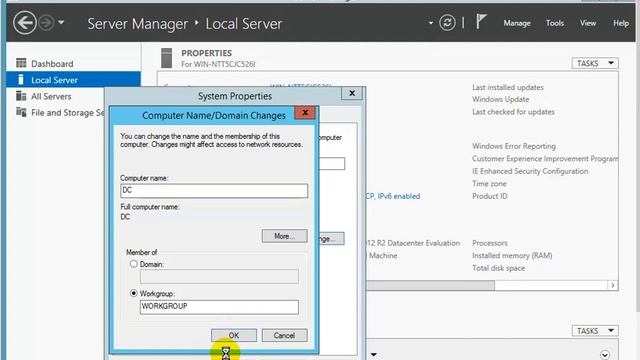The height and width of the screenshot is (360, 640).
Task: Open the Help menu
Action: (x=621, y=23)
